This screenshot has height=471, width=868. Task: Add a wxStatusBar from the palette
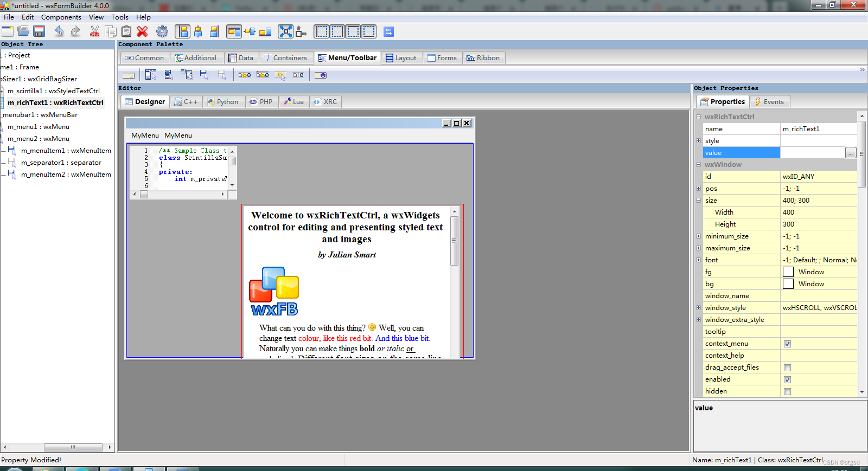129,75
